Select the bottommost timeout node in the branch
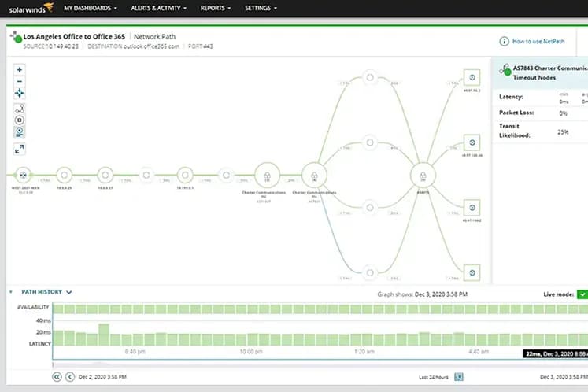588x392 pixels. point(370,272)
